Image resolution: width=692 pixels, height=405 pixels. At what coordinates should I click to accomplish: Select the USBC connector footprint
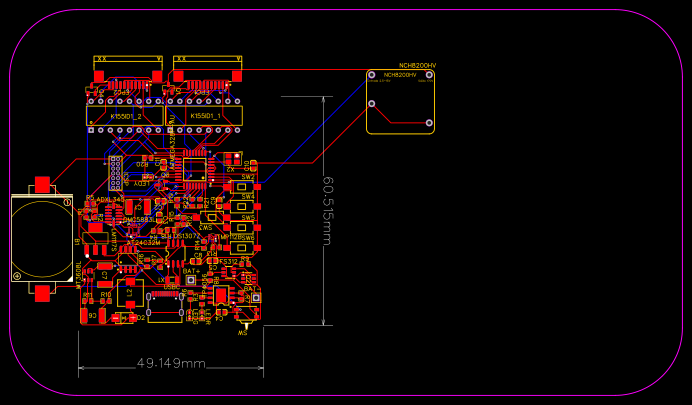(x=165, y=307)
